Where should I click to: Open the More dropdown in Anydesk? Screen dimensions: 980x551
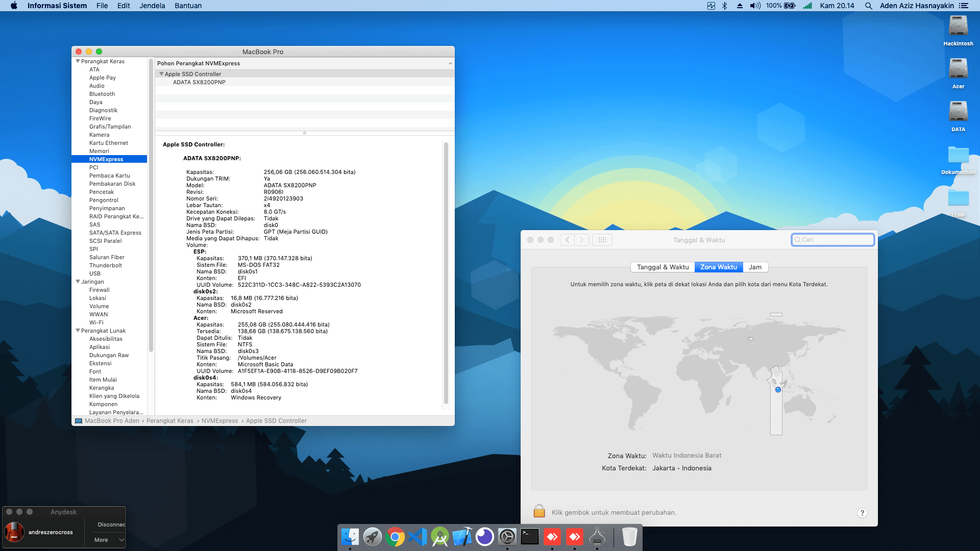pyautogui.click(x=109, y=540)
